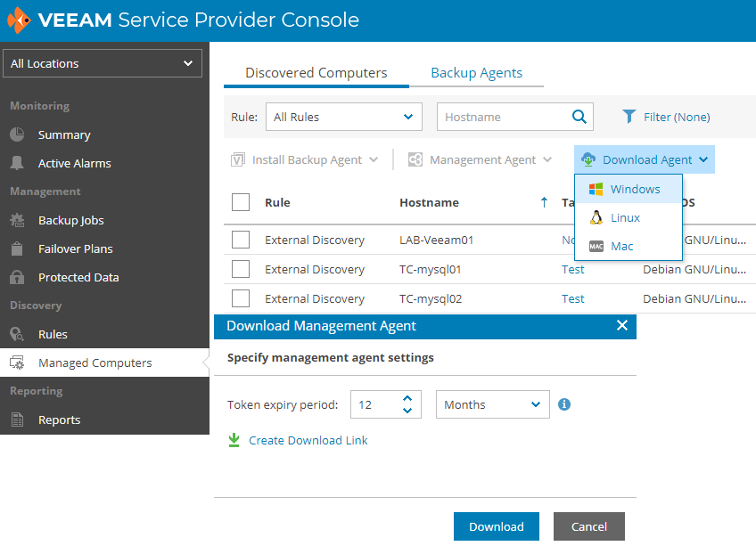Image resolution: width=756 pixels, height=546 pixels.
Task: Open the All Rules dropdown
Action: [x=344, y=117]
